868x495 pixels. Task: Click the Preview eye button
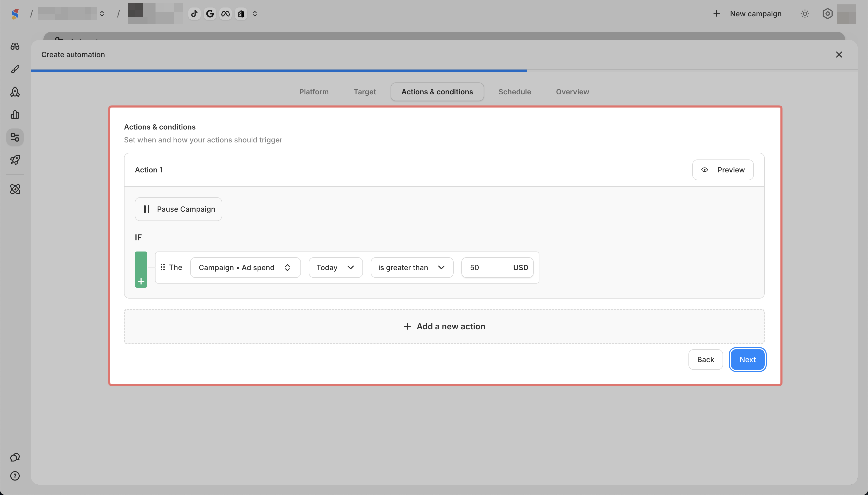[723, 170]
